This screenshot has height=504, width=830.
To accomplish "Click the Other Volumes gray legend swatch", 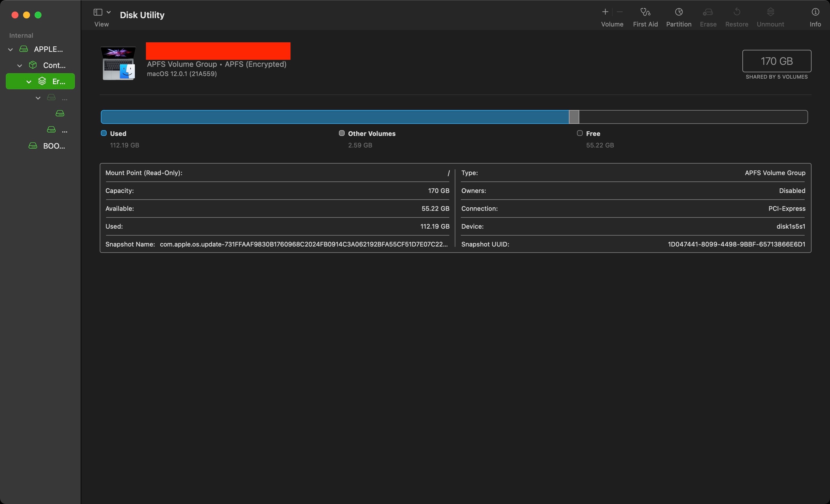I will [342, 133].
